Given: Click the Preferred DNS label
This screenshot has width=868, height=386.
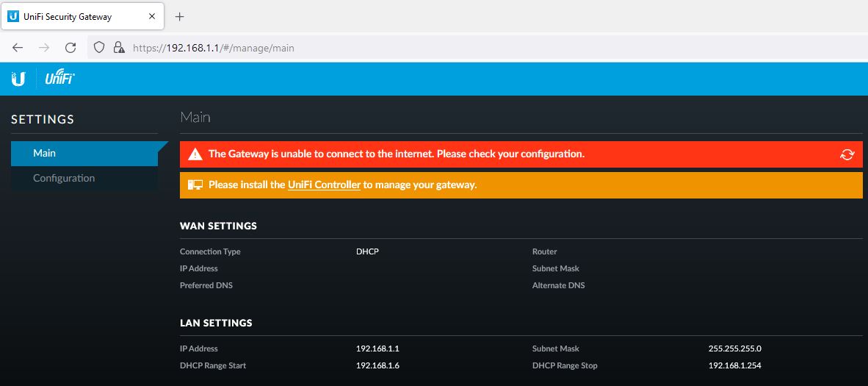Looking at the screenshot, I should 206,285.
